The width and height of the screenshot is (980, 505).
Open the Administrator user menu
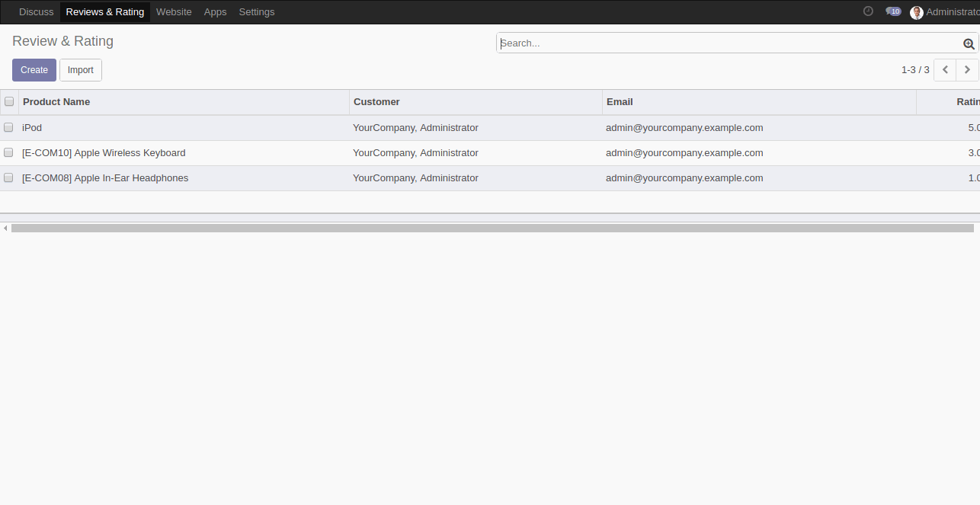coord(945,12)
